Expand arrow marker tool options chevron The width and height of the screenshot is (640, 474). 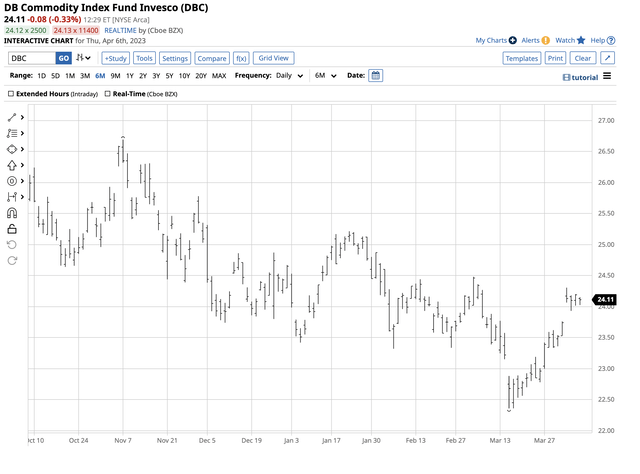pyautogui.click(x=22, y=165)
